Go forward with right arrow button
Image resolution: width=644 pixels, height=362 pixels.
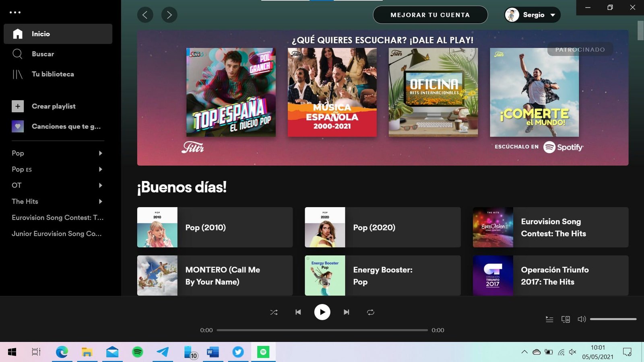tap(169, 15)
